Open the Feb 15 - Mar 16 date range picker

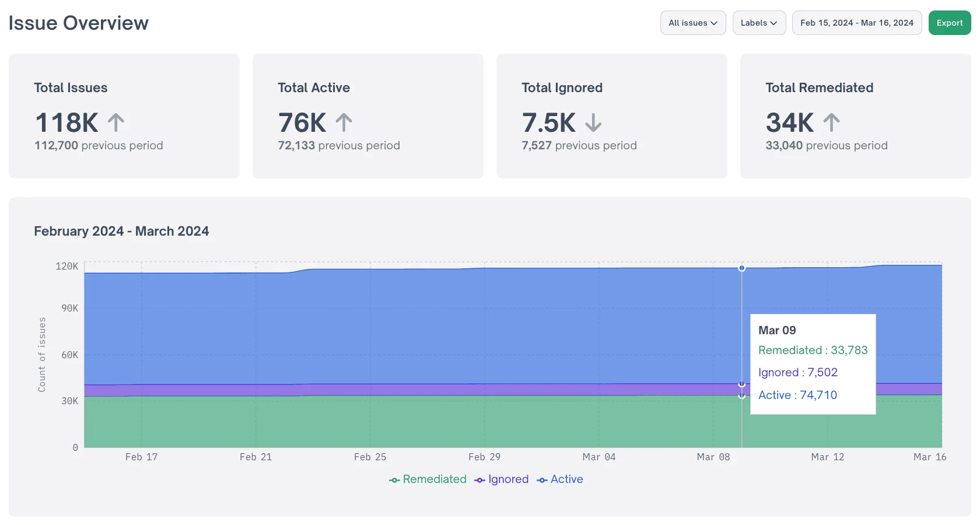[x=856, y=23]
